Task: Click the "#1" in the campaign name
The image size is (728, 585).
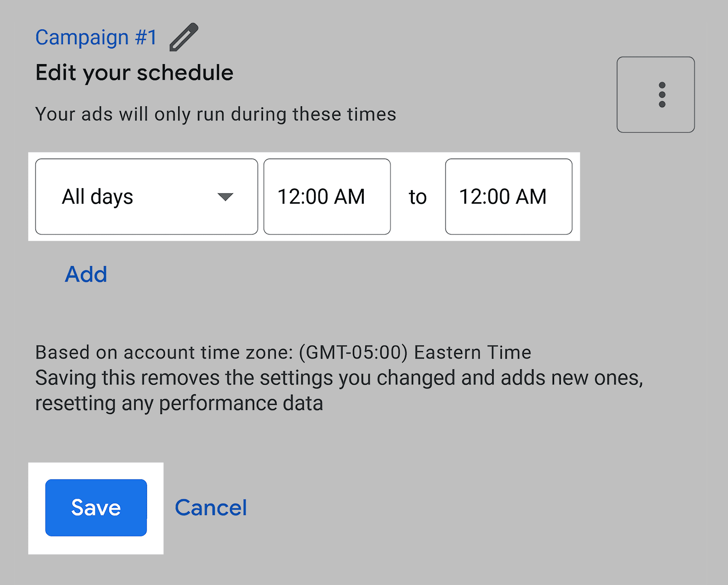Action: (146, 37)
